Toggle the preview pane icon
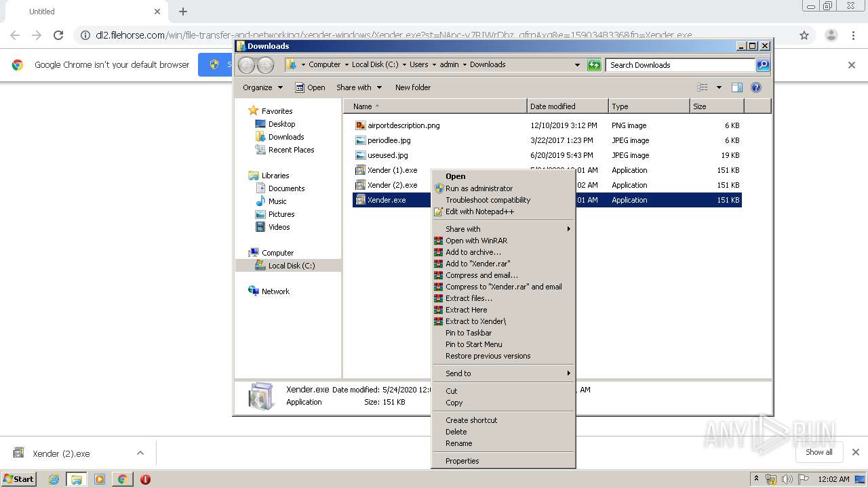This screenshot has width=868, height=488. tap(737, 87)
